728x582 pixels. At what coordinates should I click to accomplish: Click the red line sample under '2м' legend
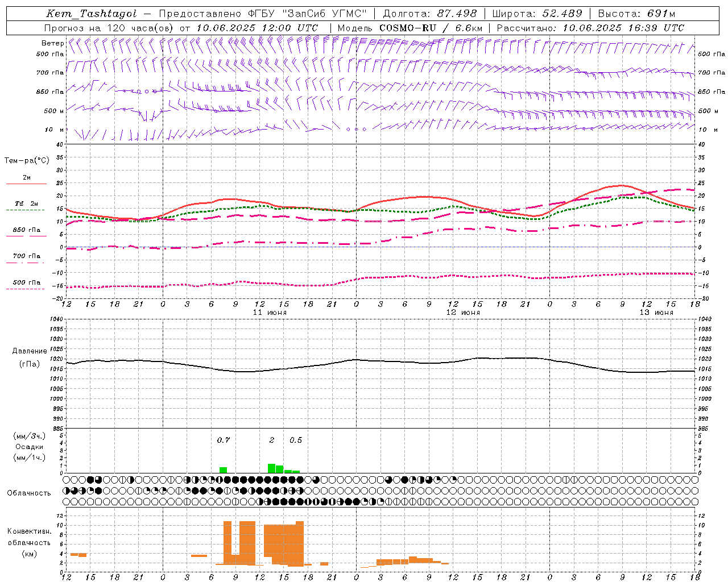(27, 184)
